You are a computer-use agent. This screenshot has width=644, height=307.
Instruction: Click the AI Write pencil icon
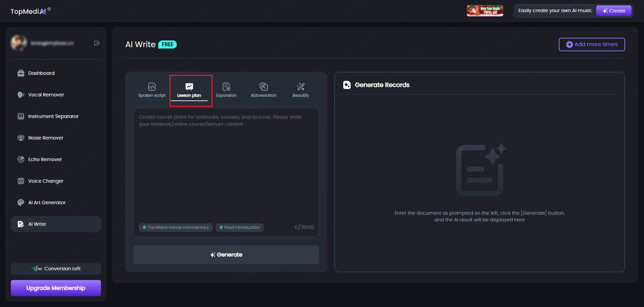click(x=21, y=224)
